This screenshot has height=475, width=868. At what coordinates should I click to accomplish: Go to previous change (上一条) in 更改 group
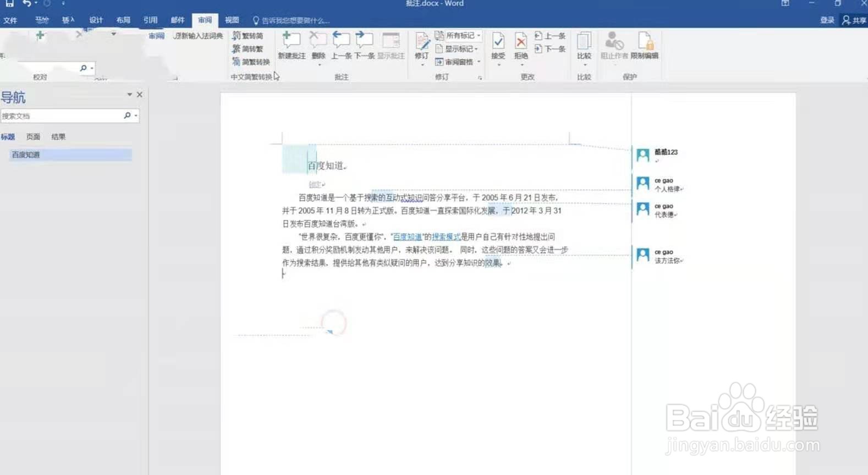coord(550,36)
